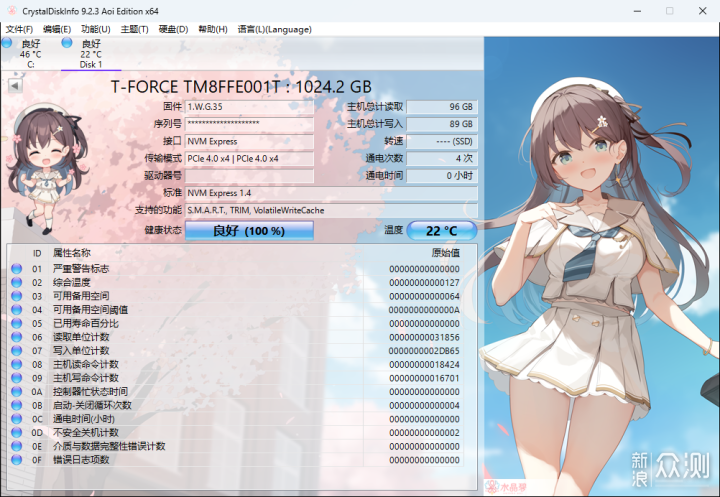This screenshot has width=720, height=497.
Task: Click the host reads value 96 GB
Action: coord(442,107)
